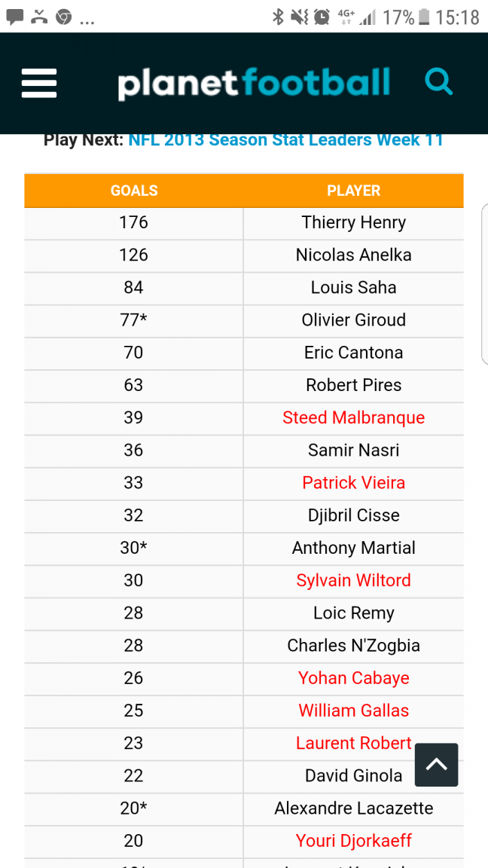
Task: Click the red Steed Malbranque name
Action: click(x=353, y=417)
